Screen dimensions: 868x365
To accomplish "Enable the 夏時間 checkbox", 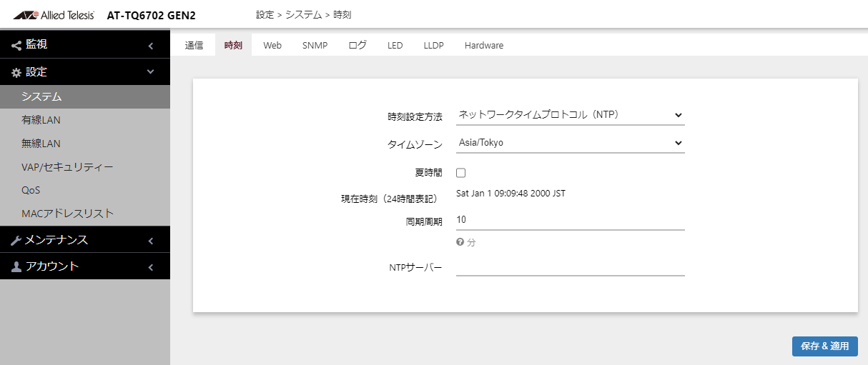I will [x=461, y=173].
